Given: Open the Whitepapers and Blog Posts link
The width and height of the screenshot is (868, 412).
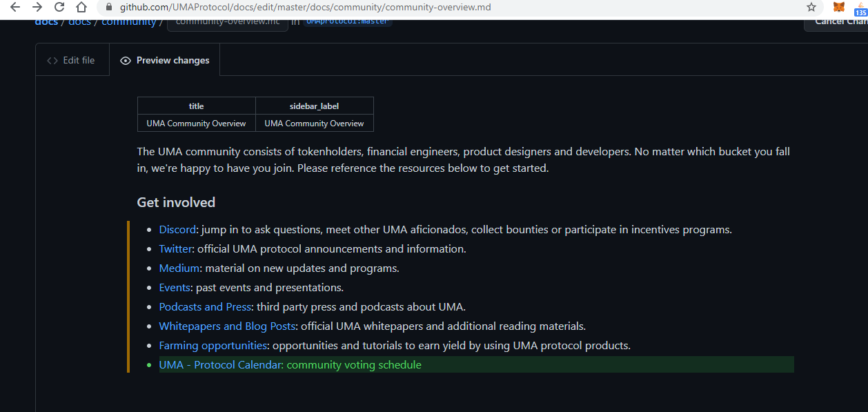Looking at the screenshot, I should tap(227, 326).
